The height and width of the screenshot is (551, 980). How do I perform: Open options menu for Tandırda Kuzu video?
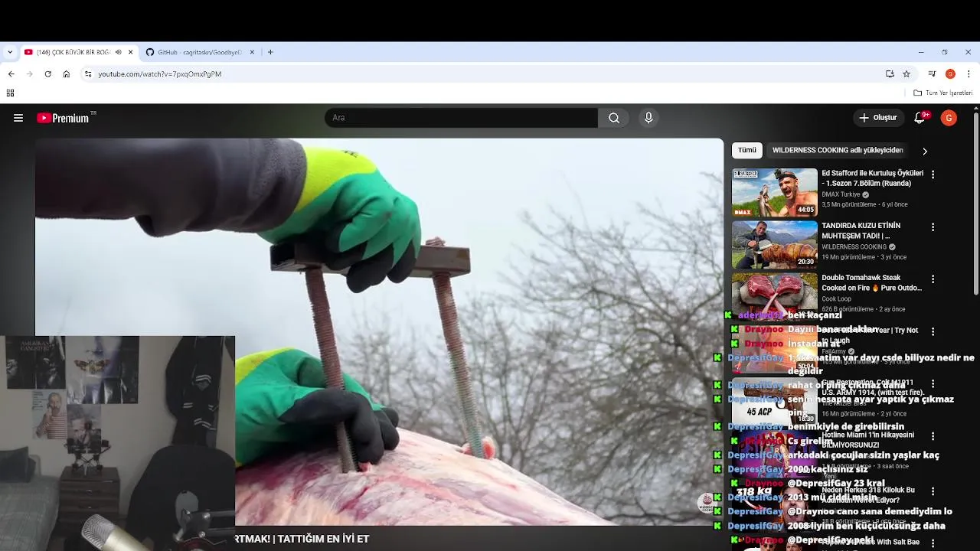[933, 227]
